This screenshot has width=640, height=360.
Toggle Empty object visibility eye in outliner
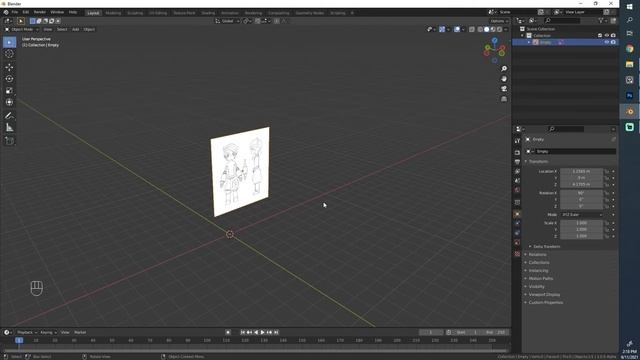coord(607,42)
